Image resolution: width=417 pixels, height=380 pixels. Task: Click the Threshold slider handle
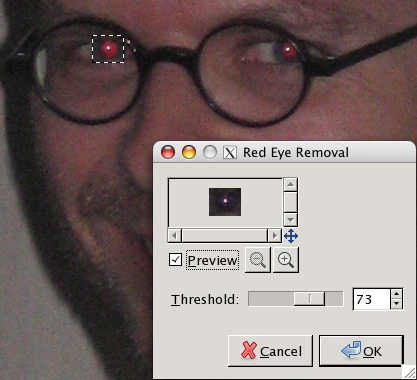point(309,299)
